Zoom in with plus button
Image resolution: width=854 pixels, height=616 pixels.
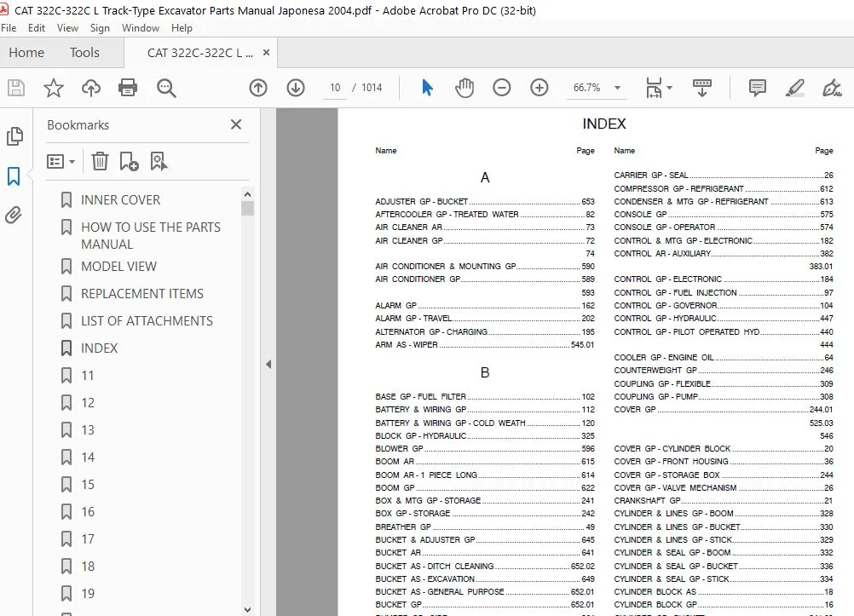coord(540,88)
